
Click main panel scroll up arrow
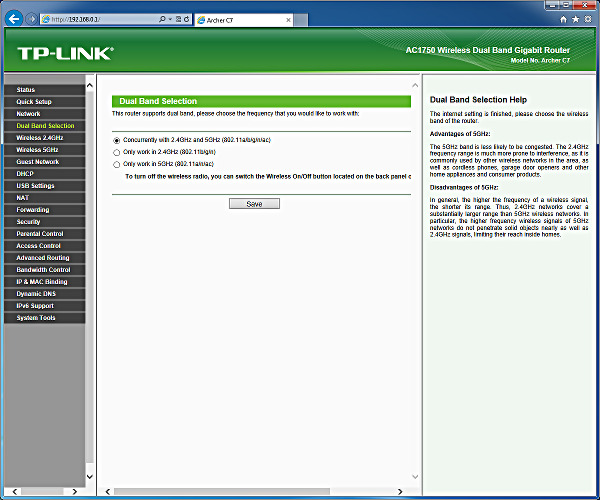coord(415,85)
